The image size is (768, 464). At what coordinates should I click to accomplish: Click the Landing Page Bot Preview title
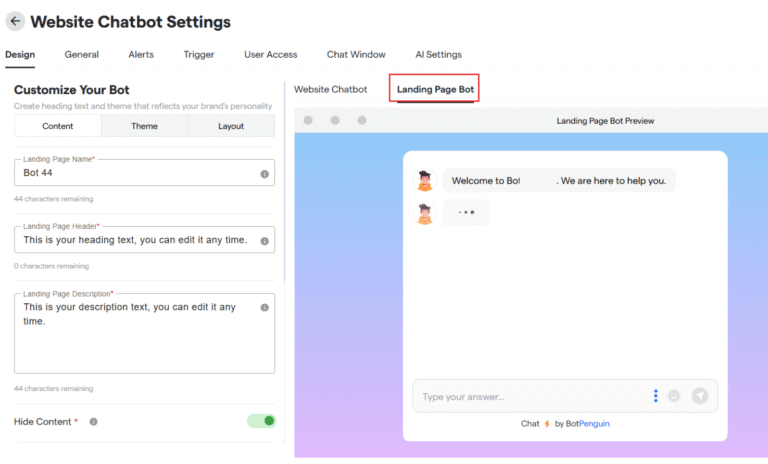click(605, 121)
